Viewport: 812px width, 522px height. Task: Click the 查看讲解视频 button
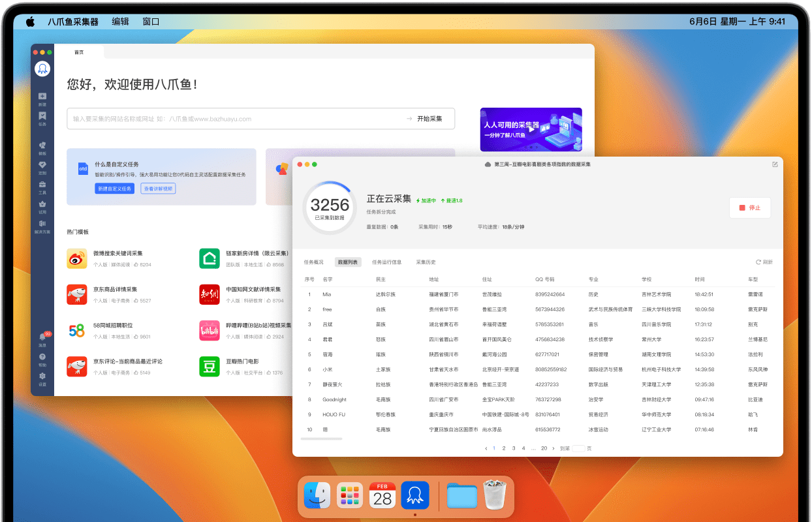click(158, 189)
